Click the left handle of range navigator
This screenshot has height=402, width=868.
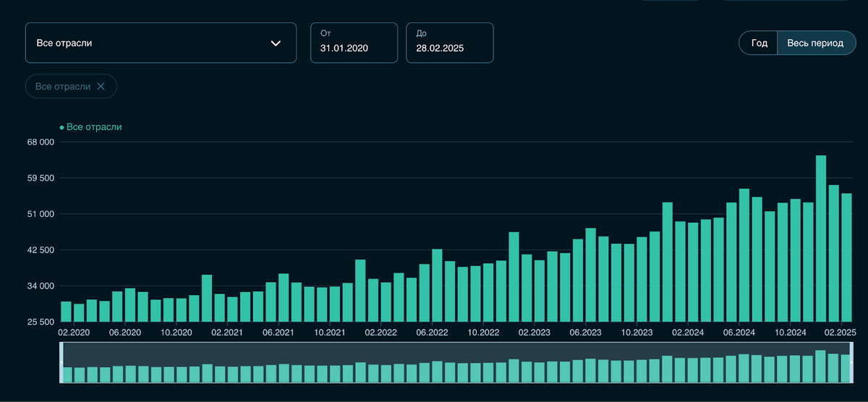click(x=61, y=362)
